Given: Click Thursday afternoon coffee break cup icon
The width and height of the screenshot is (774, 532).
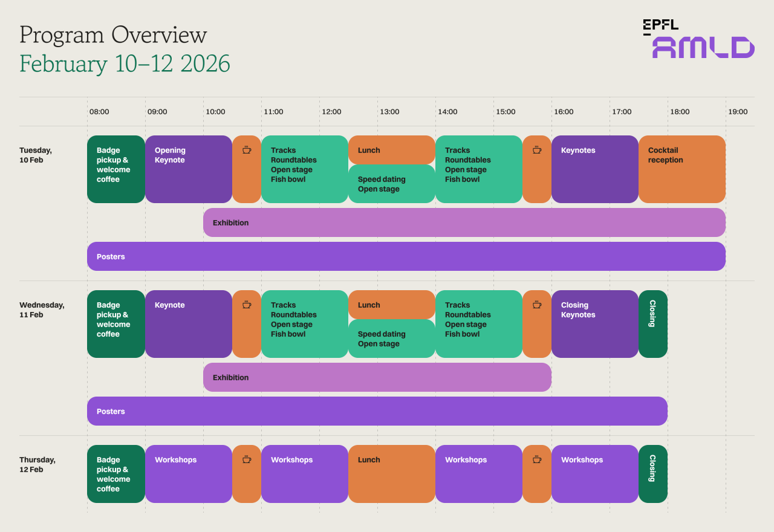Looking at the screenshot, I should click(x=537, y=459).
